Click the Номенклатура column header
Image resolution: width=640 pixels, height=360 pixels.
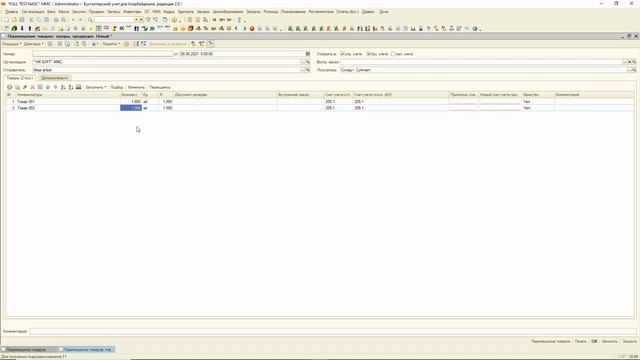tap(68, 95)
